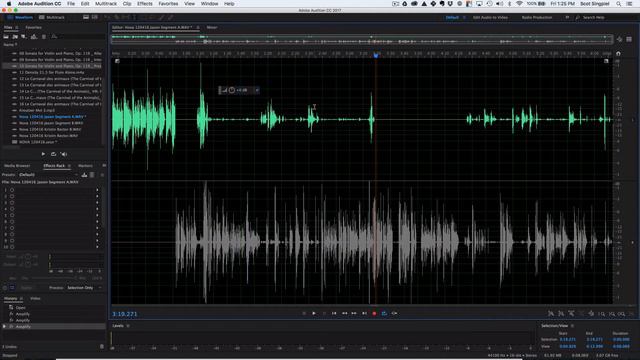640x360 pixels.
Task: Click Move Playhead to Next button
Action: [x=364, y=313]
